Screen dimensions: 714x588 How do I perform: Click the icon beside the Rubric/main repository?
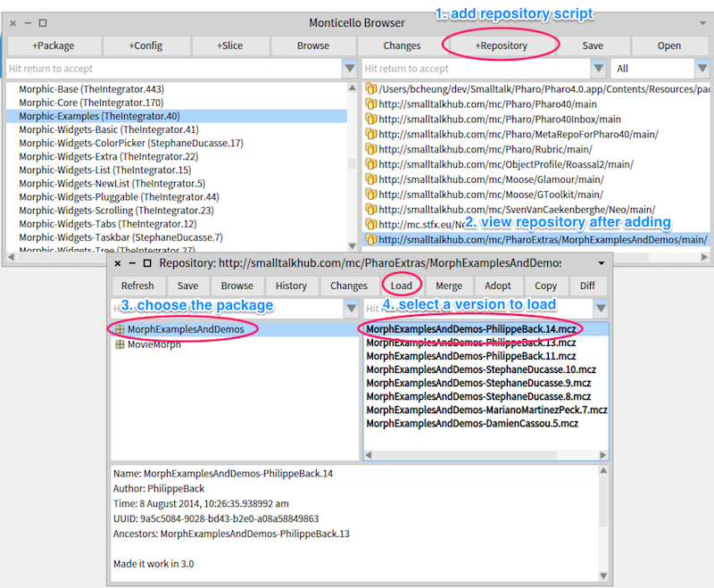[371, 149]
